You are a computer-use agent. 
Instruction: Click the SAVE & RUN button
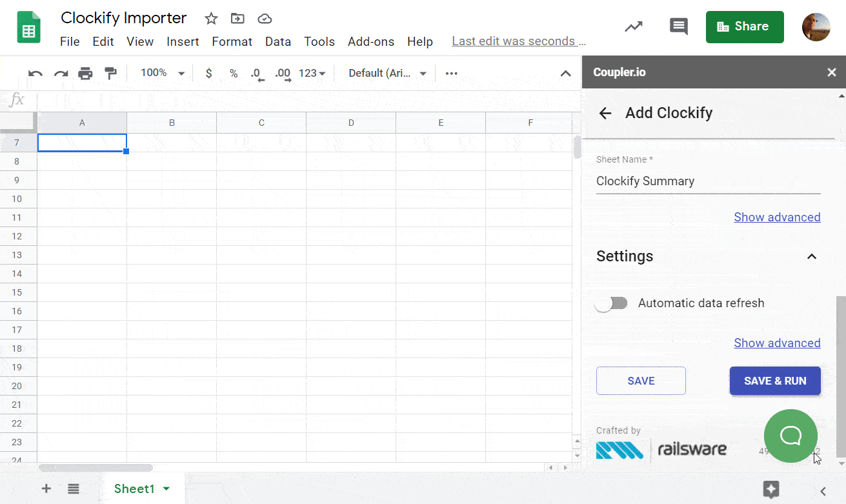775,381
